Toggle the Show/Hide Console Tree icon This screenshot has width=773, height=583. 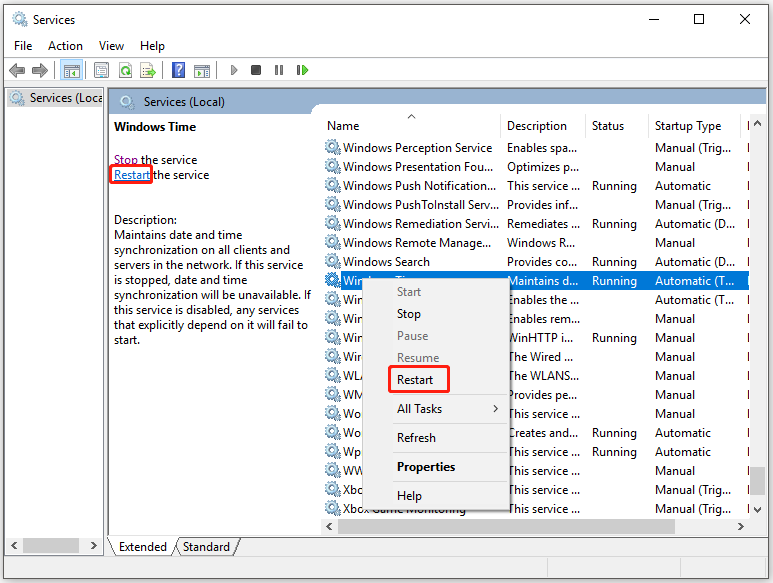[71, 70]
